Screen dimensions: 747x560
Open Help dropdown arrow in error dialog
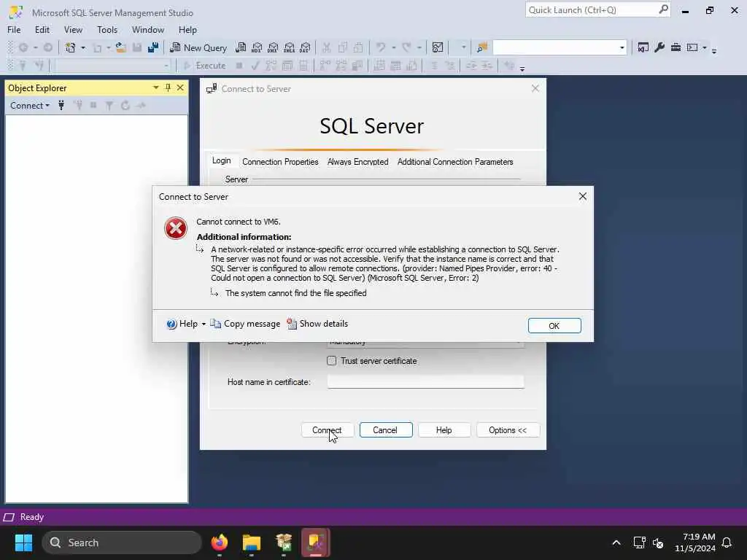(x=204, y=324)
